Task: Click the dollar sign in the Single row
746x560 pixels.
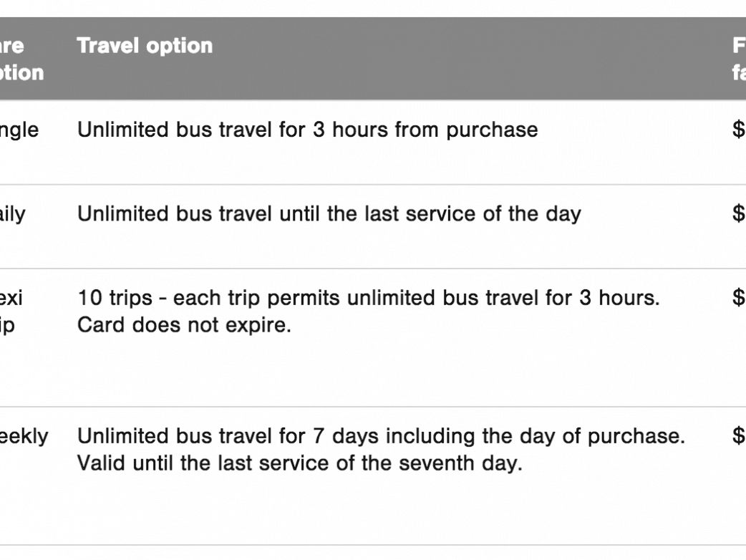Action: [738, 130]
